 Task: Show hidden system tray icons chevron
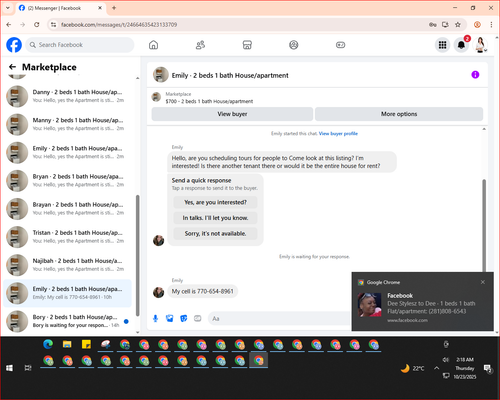436,368
